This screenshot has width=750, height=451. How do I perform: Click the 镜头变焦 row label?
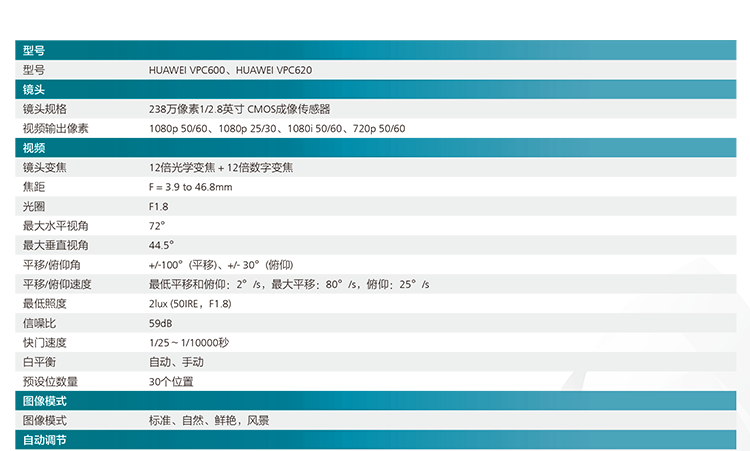45,167
